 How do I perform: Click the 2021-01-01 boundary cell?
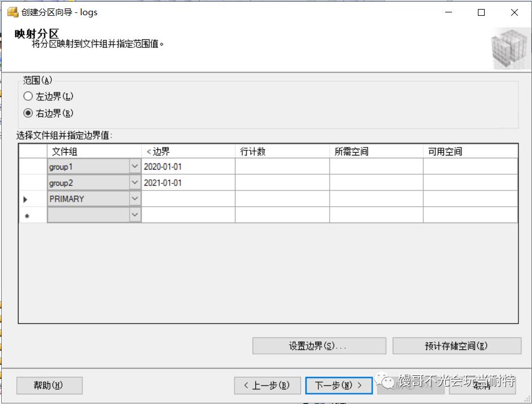[x=188, y=183]
